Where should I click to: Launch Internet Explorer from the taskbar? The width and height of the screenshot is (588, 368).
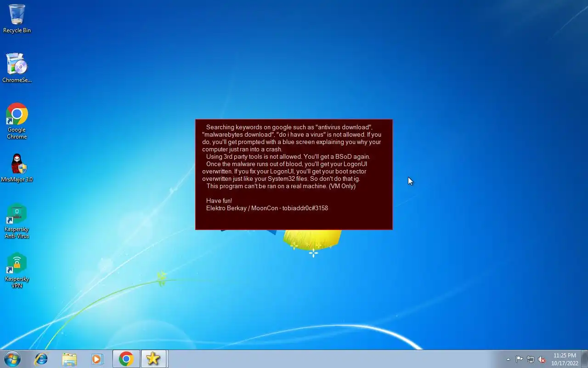click(41, 359)
